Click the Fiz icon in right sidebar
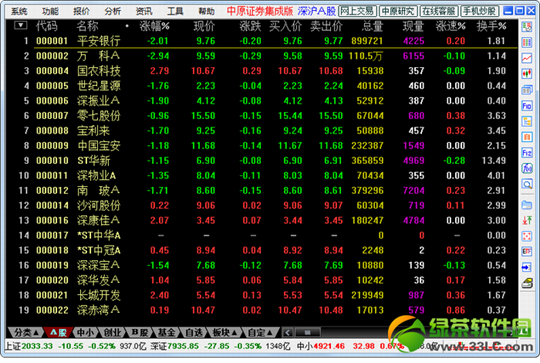 click(x=527, y=153)
